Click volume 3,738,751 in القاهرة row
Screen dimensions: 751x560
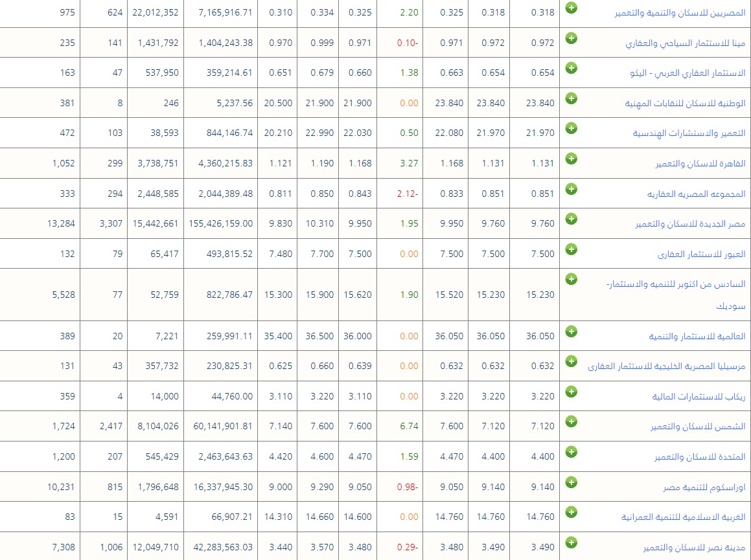[157, 163]
